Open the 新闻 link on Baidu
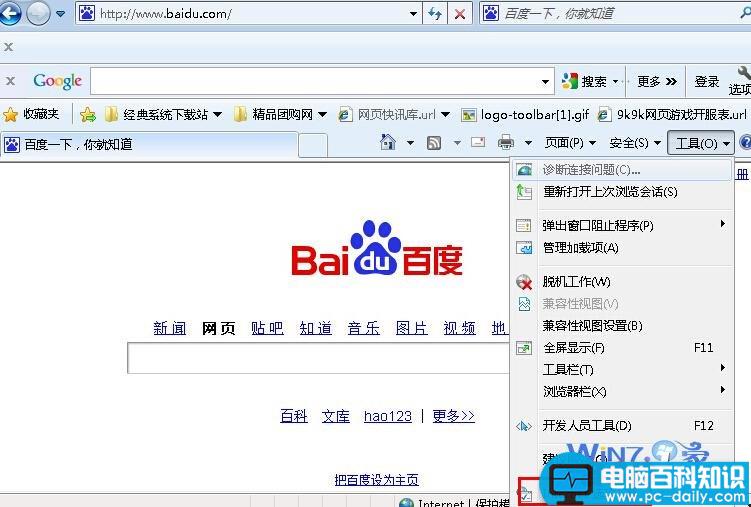Screen dimensions: 751x507 (170, 328)
